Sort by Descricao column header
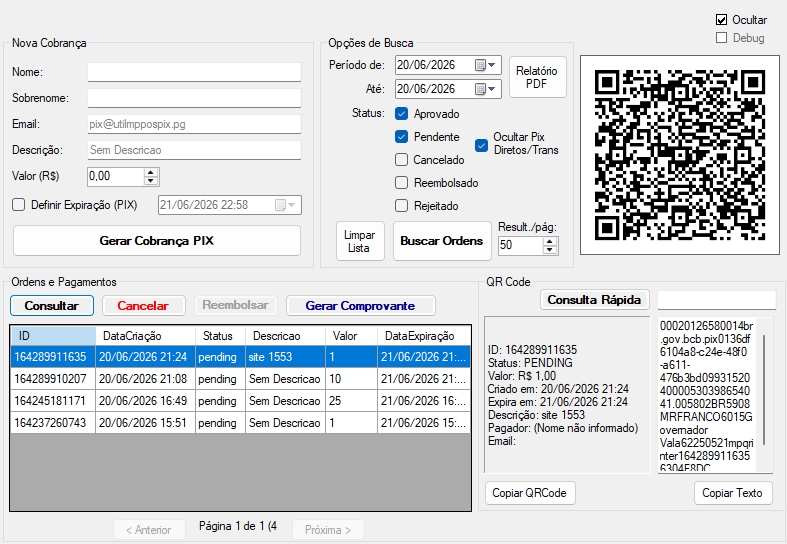The width and height of the screenshot is (787, 544). (286, 336)
